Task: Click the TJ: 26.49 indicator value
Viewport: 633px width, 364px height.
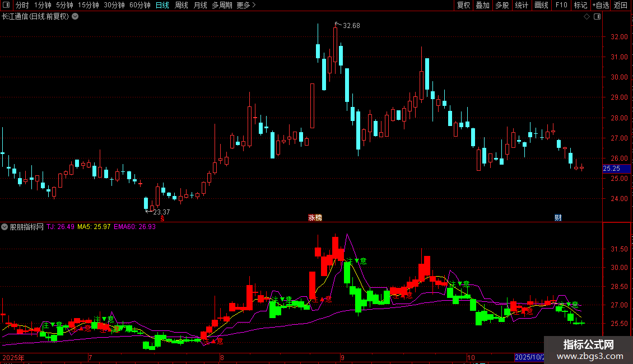Action: 60,227
